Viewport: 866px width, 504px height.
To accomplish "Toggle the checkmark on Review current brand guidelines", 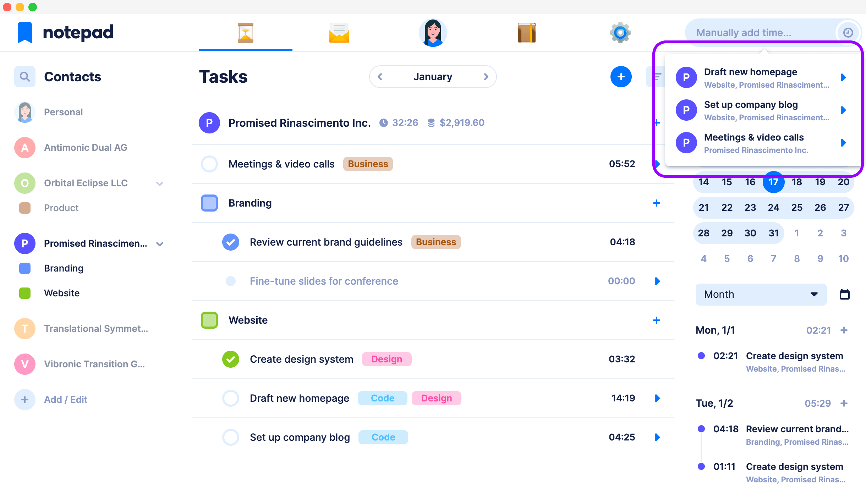I will point(230,242).
